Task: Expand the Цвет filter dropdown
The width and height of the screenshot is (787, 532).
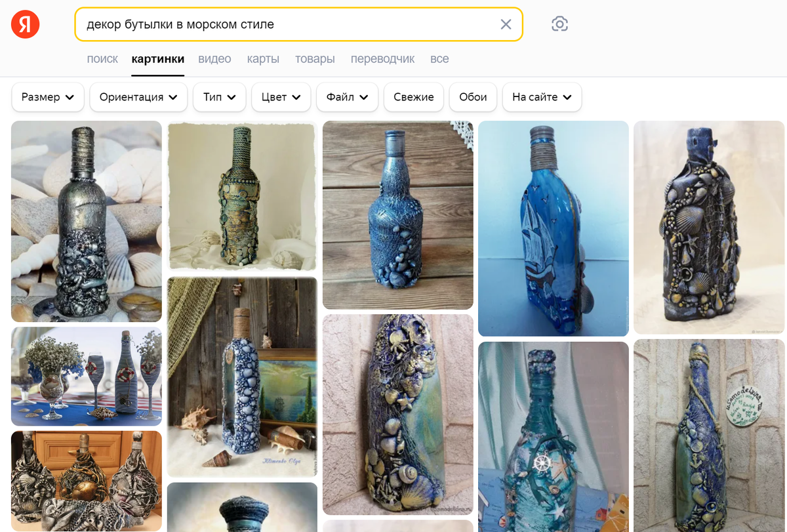Action: (281, 96)
